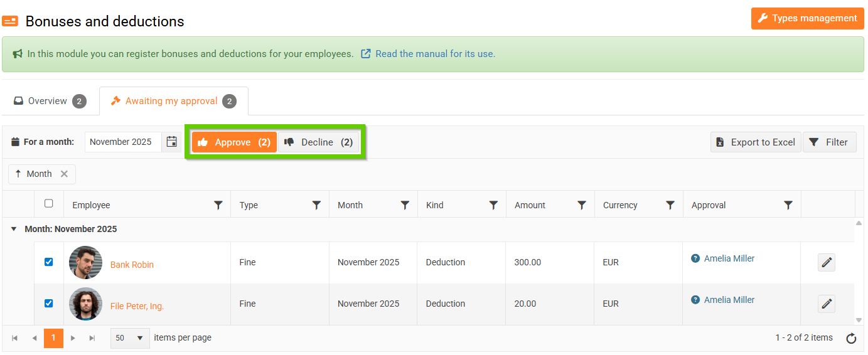Open the Filter panel button
868x355 pixels.
tap(829, 142)
